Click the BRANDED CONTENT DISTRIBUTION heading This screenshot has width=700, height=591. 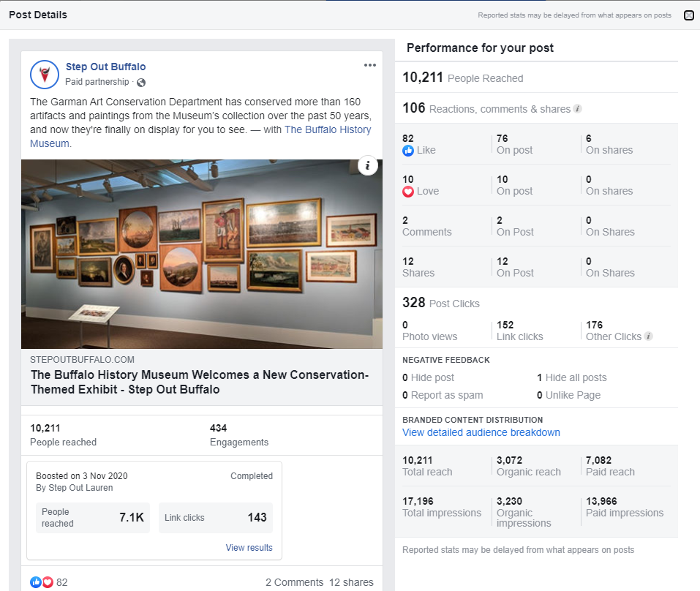click(473, 420)
